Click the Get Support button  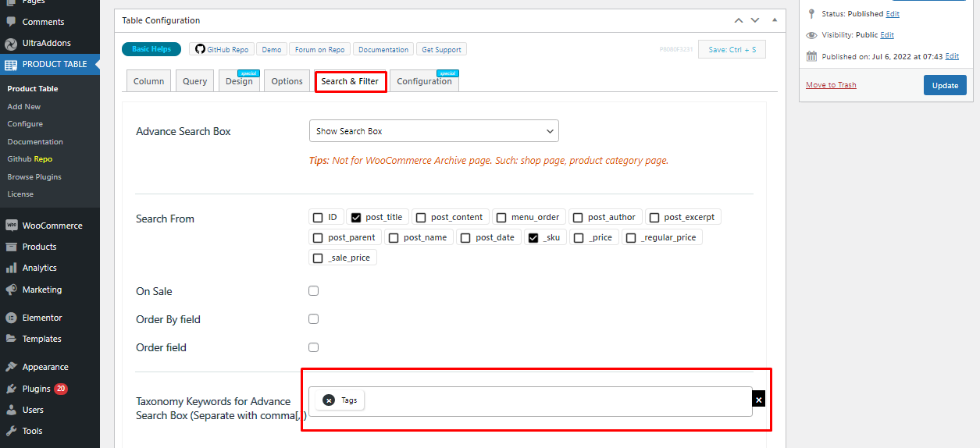(x=441, y=49)
